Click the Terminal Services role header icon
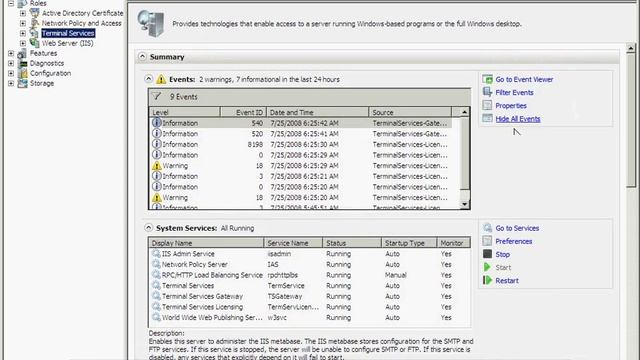The image size is (640, 360). (x=151, y=23)
